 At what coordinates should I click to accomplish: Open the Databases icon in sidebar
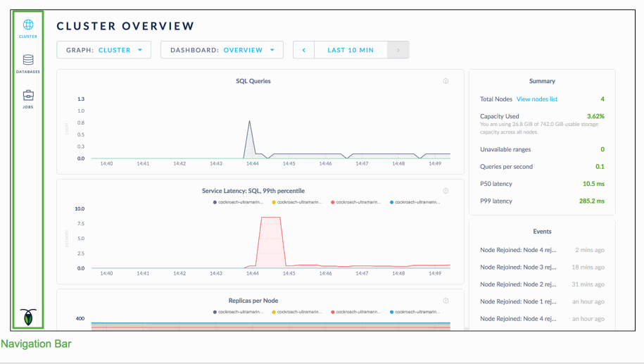click(x=28, y=61)
